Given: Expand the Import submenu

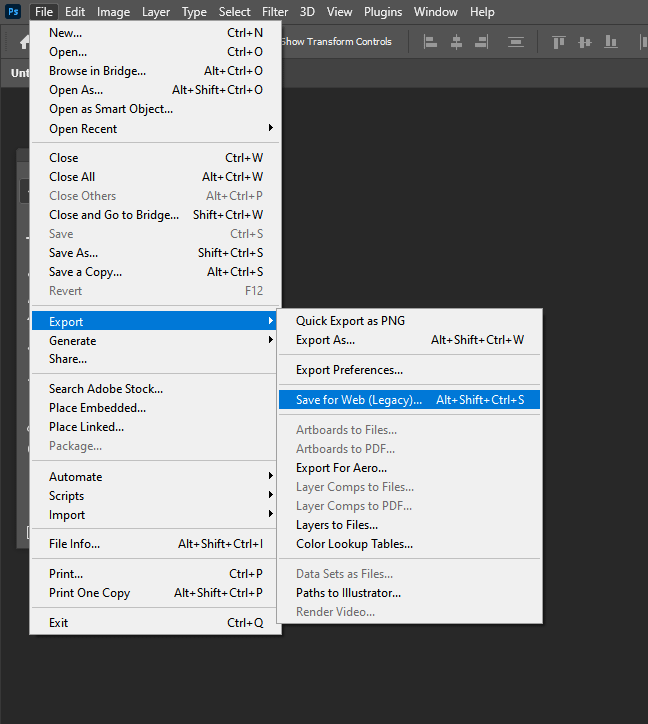Looking at the screenshot, I should (156, 514).
